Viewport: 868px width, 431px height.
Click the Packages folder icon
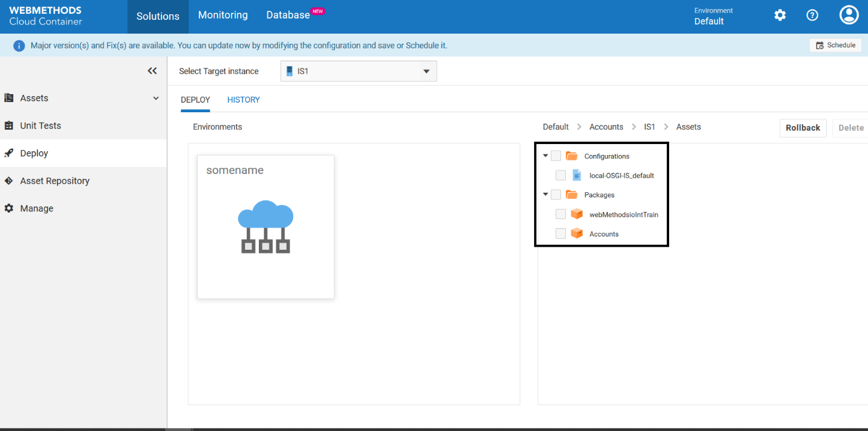pos(571,194)
